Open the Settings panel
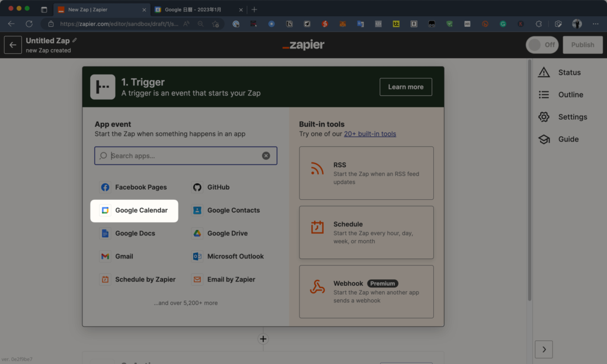607x364 pixels. 563,117
